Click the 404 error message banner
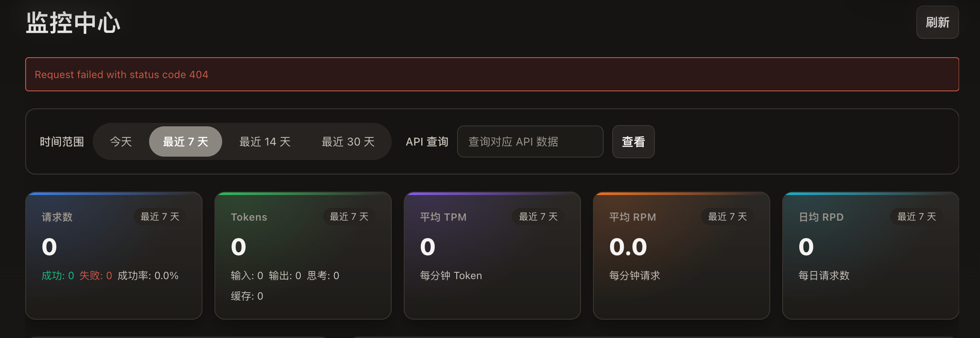The width and height of the screenshot is (980, 338). pyautogui.click(x=492, y=74)
